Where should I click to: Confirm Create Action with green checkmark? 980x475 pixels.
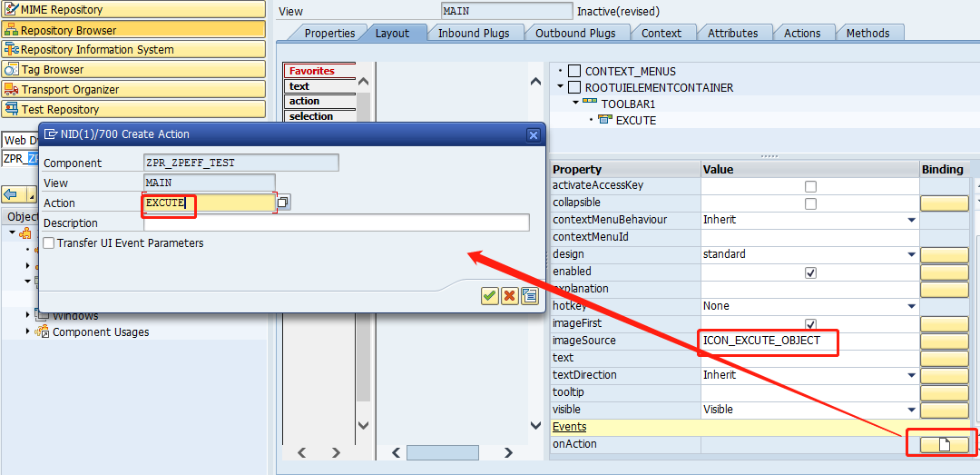490,295
